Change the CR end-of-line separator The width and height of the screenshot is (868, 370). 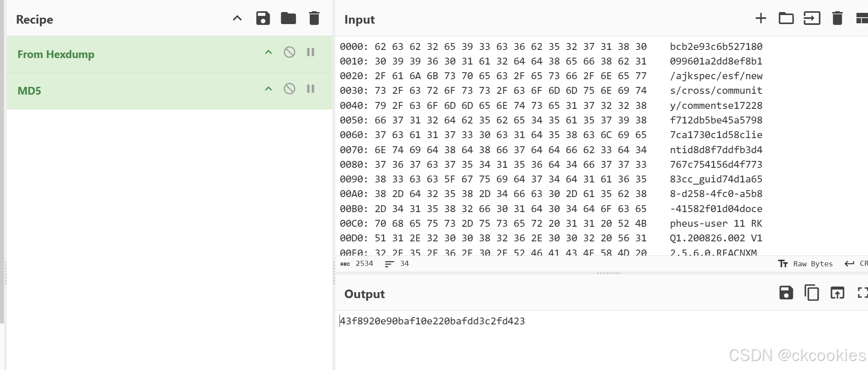click(856, 264)
